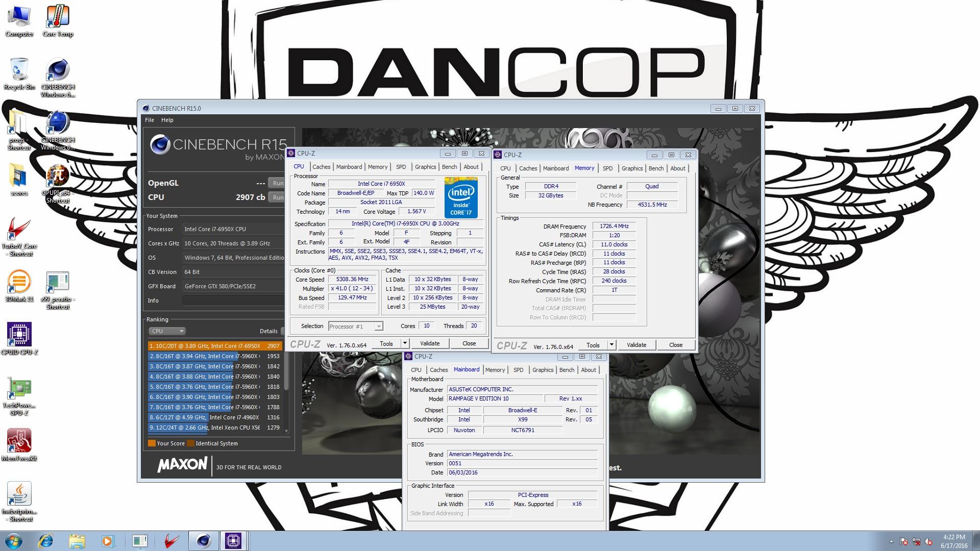
Task: Switch to Graphics tab in the CPU-Z CPU window
Action: click(x=425, y=167)
